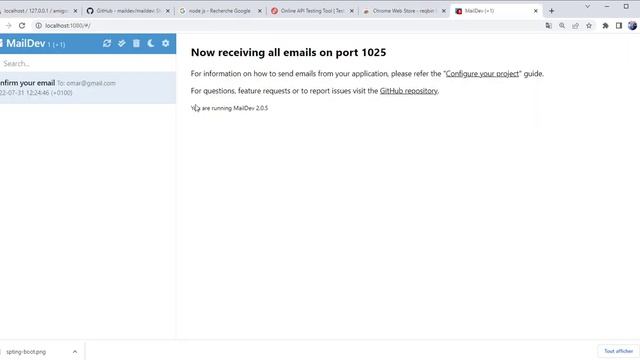Switch to the GitHub maildev tab
The height and width of the screenshot is (360, 640).
127,11
